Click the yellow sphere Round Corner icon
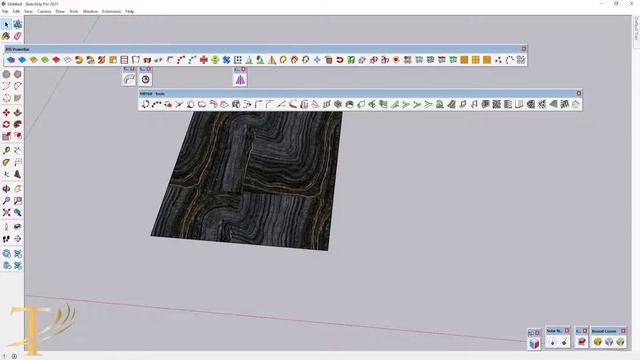The width and height of the screenshot is (640, 360). 598,342
